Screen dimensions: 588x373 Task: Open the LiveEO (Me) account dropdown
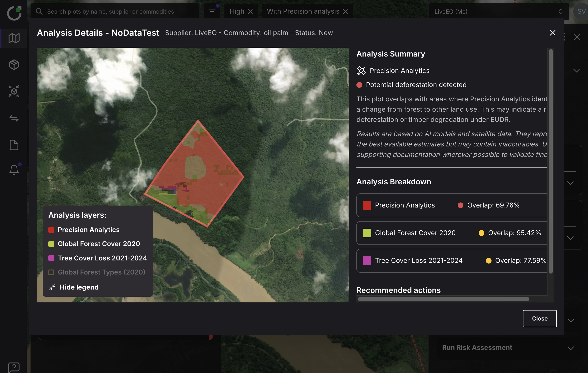(498, 11)
